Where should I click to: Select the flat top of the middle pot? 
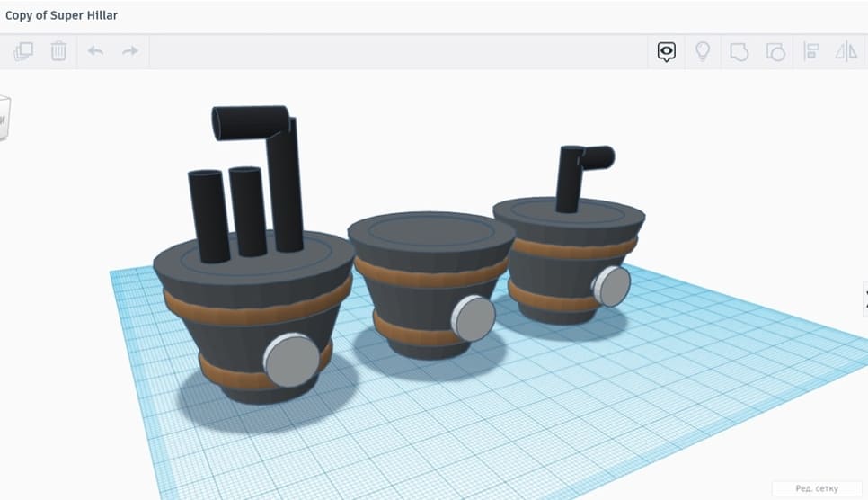(x=431, y=231)
